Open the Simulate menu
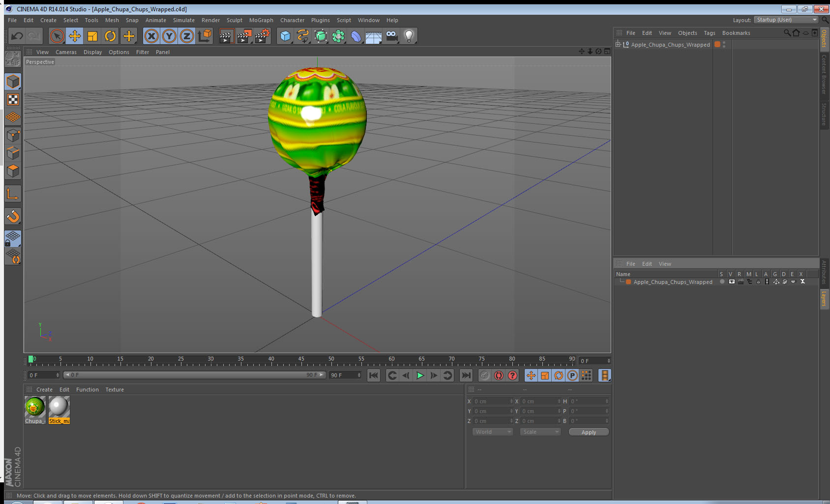The image size is (830, 504). point(184,20)
